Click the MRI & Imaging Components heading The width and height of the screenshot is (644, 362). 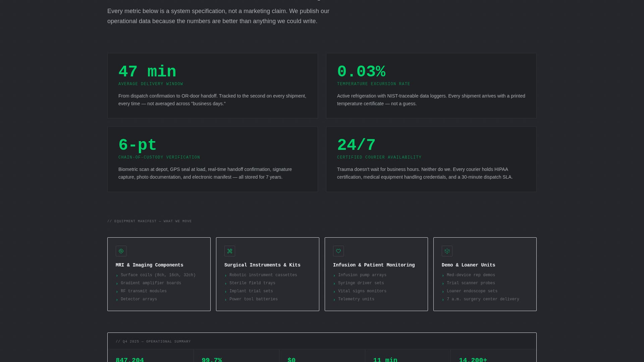150,265
